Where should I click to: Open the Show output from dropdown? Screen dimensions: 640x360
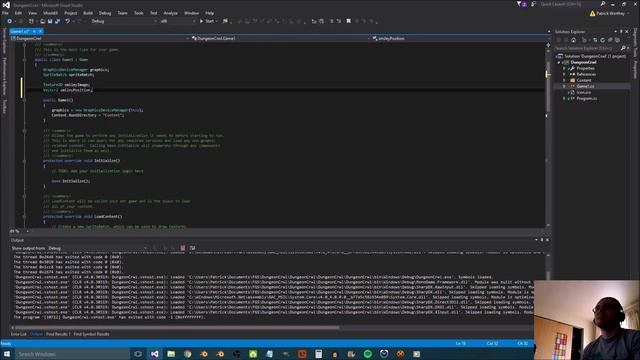(x=98, y=248)
